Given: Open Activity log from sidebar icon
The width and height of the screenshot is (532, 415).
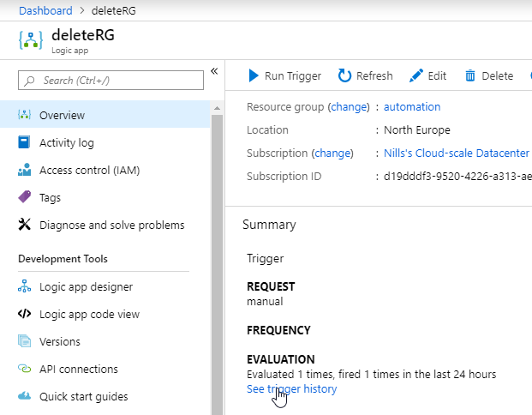Looking at the screenshot, I should click(24, 142).
